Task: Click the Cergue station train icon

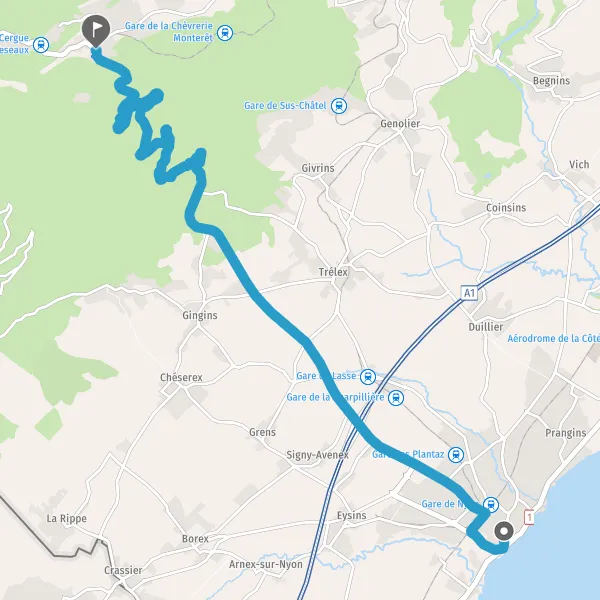Action: click(41, 45)
